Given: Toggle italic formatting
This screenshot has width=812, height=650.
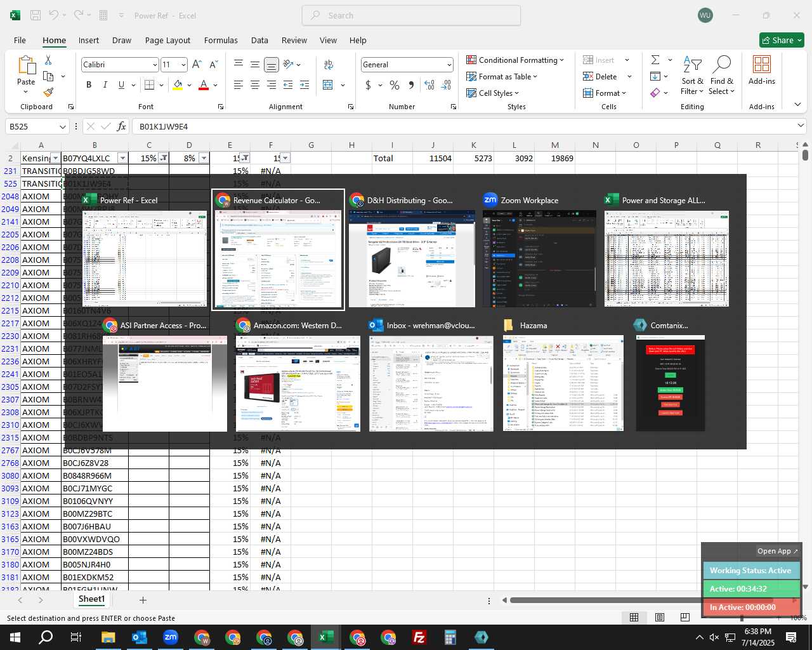Looking at the screenshot, I should click(105, 85).
